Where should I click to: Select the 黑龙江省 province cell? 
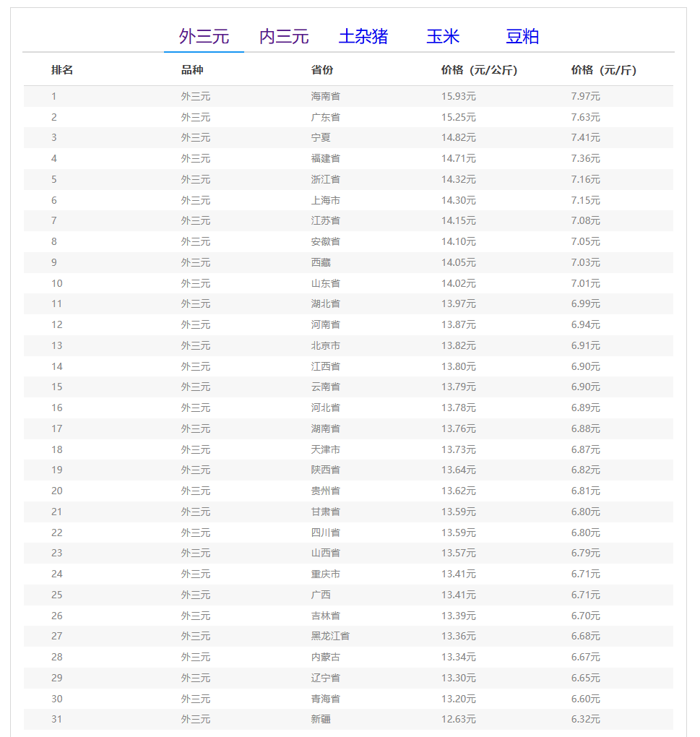[x=330, y=636]
